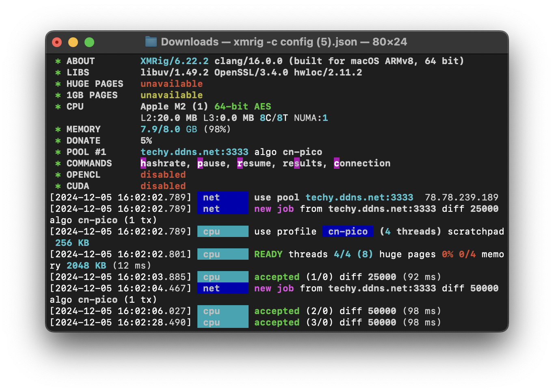The width and height of the screenshot is (554, 392).
Task: Click 'L2:20.0 MB' cache value
Action: click(x=169, y=118)
